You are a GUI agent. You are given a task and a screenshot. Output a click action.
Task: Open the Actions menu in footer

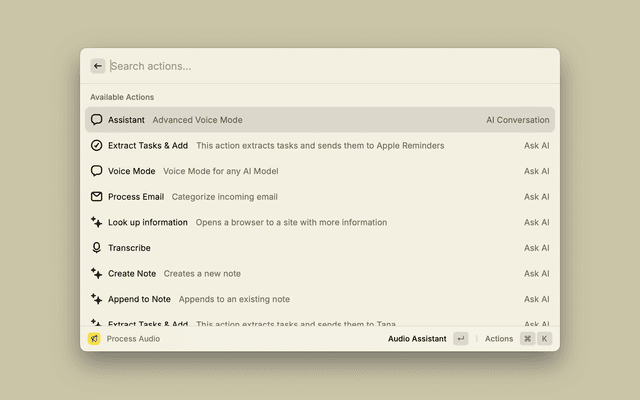[499, 339]
